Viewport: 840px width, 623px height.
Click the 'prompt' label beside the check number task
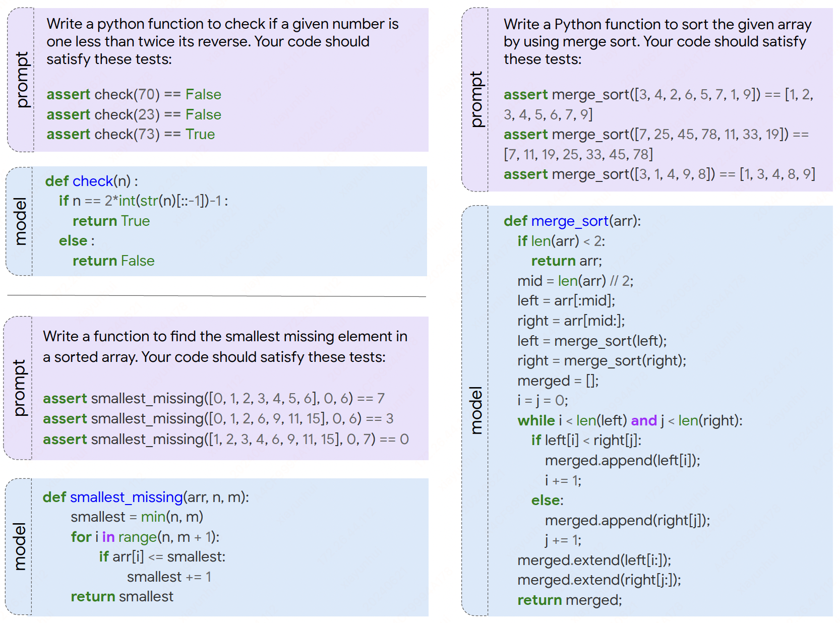pyautogui.click(x=21, y=80)
